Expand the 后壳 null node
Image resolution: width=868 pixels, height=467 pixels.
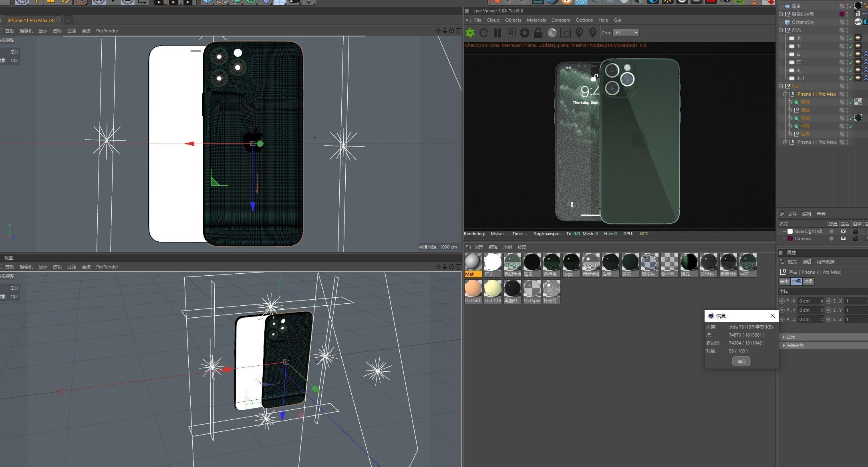pyautogui.click(x=789, y=134)
